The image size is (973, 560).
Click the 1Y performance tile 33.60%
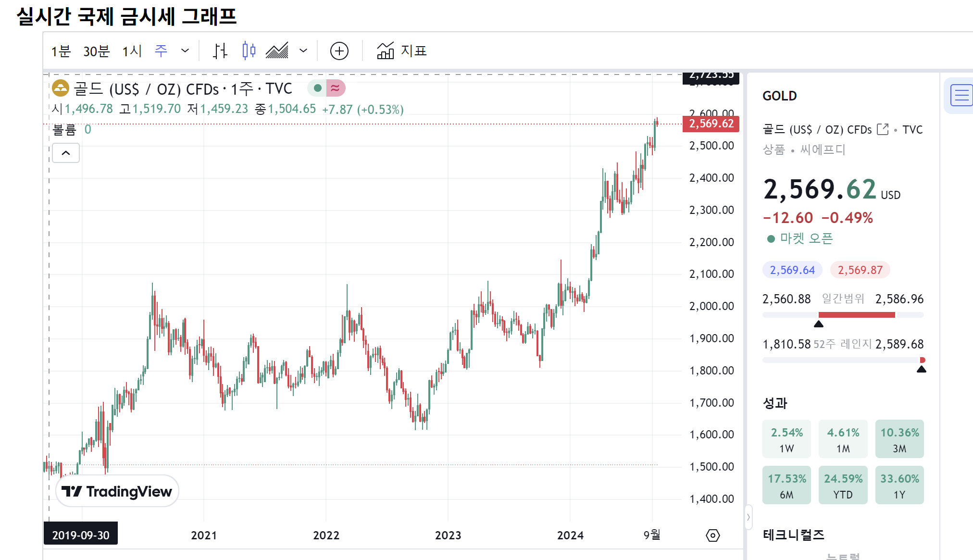click(899, 485)
